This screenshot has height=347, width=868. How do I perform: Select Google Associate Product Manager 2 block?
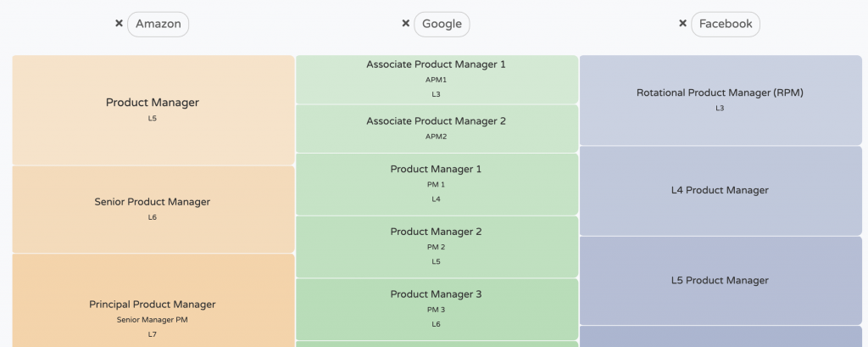[x=436, y=128]
